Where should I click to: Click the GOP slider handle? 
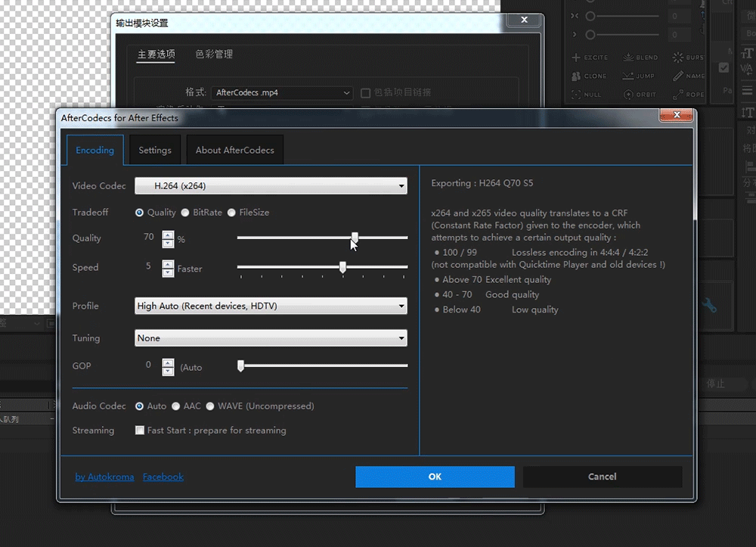[240, 366]
